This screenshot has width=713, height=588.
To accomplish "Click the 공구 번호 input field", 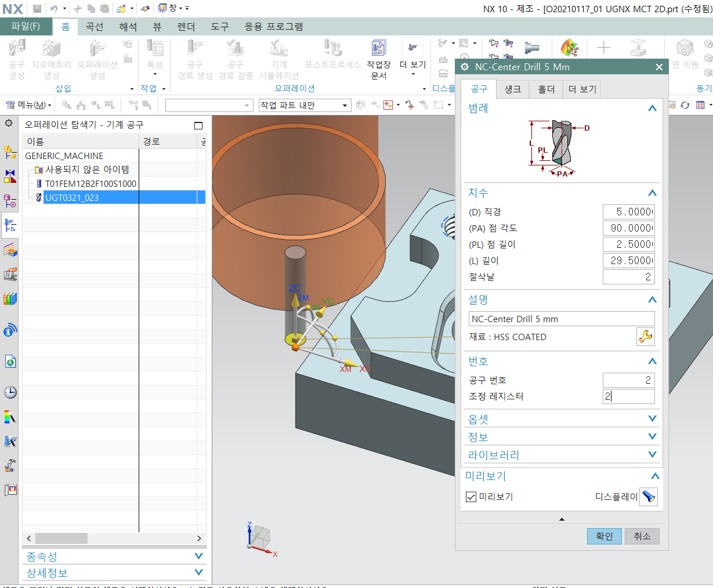I will (628, 380).
